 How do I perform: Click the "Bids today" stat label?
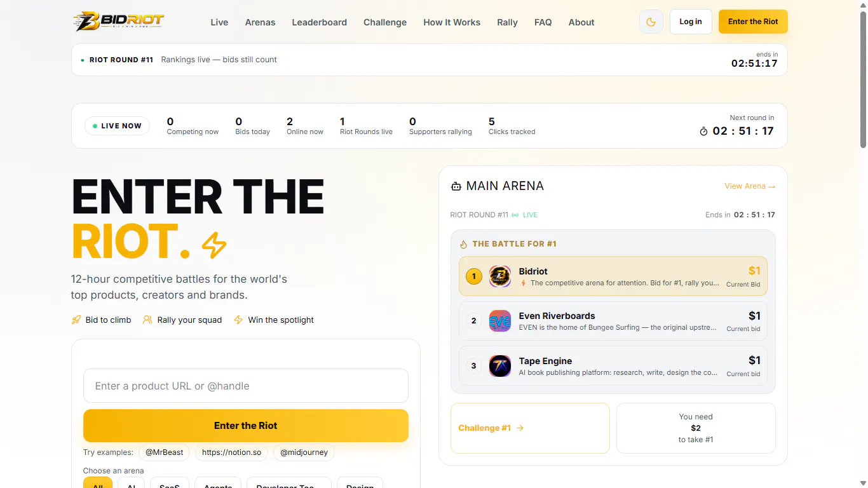253,132
